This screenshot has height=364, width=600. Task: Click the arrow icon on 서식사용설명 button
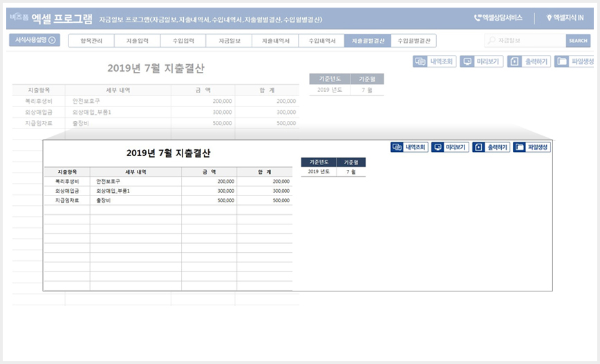click(52, 40)
